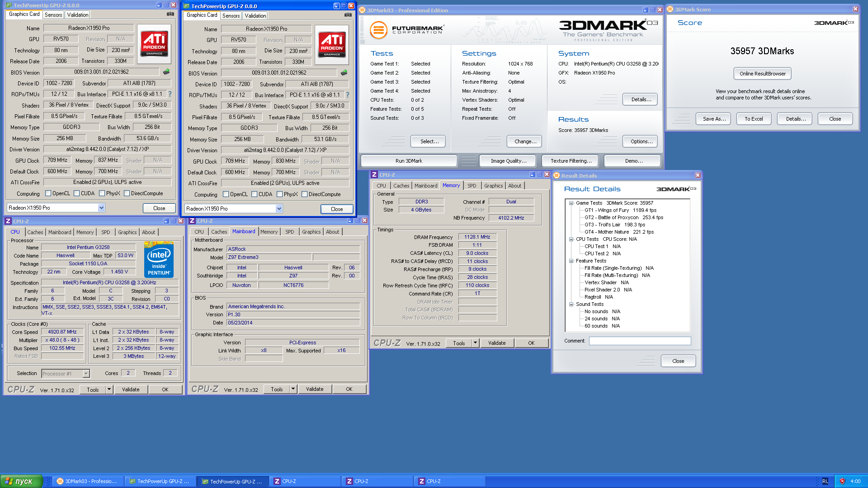Click Save As button in 3DMark Score

pyautogui.click(x=714, y=119)
